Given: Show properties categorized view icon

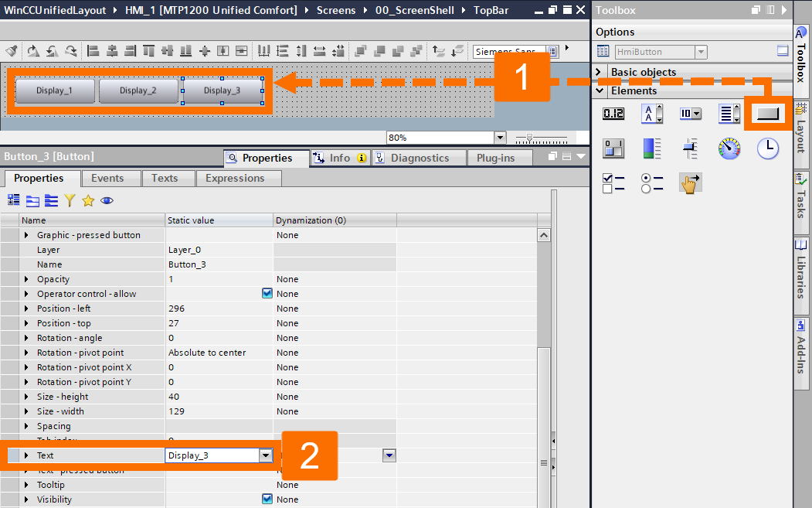Looking at the screenshot, I should [14, 200].
